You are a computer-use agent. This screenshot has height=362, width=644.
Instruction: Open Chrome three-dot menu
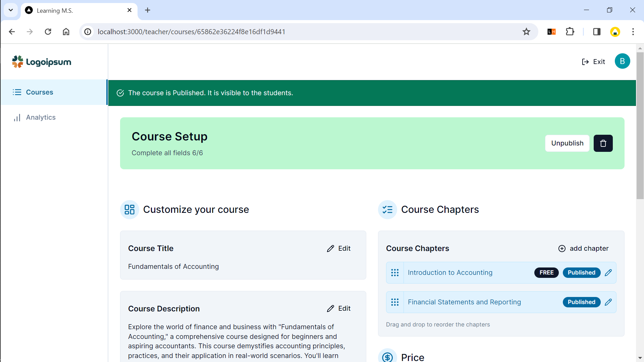(x=633, y=32)
